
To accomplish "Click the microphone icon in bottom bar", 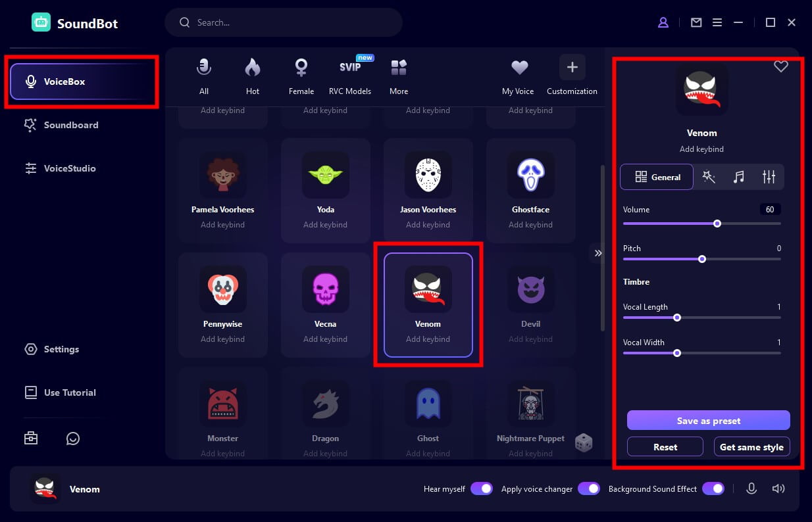I will click(x=751, y=488).
